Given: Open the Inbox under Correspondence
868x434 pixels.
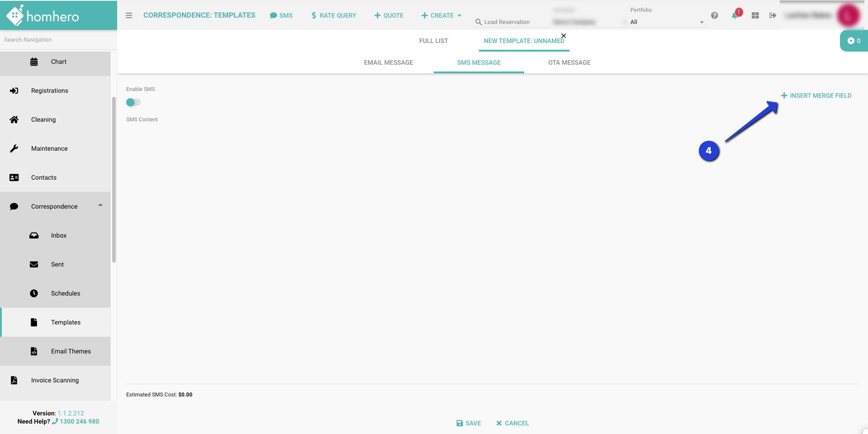Looking at the screenshot, I should click(58, 235).
